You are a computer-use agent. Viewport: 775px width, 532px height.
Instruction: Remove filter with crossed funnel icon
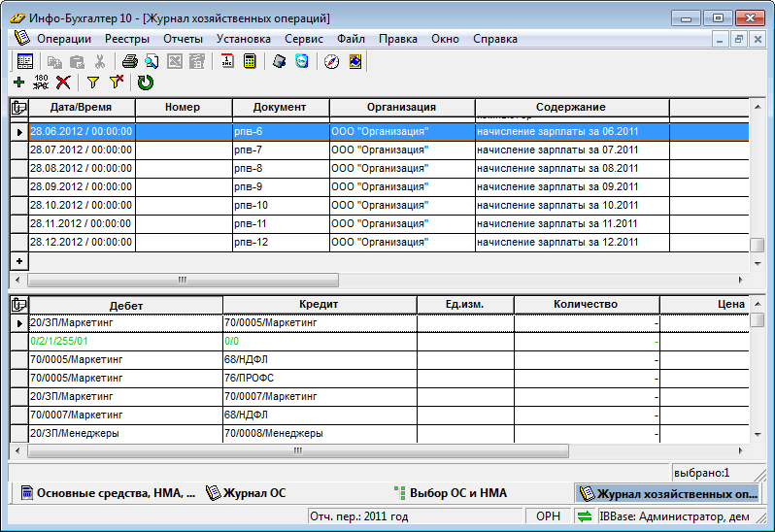[x=117, y=82]
